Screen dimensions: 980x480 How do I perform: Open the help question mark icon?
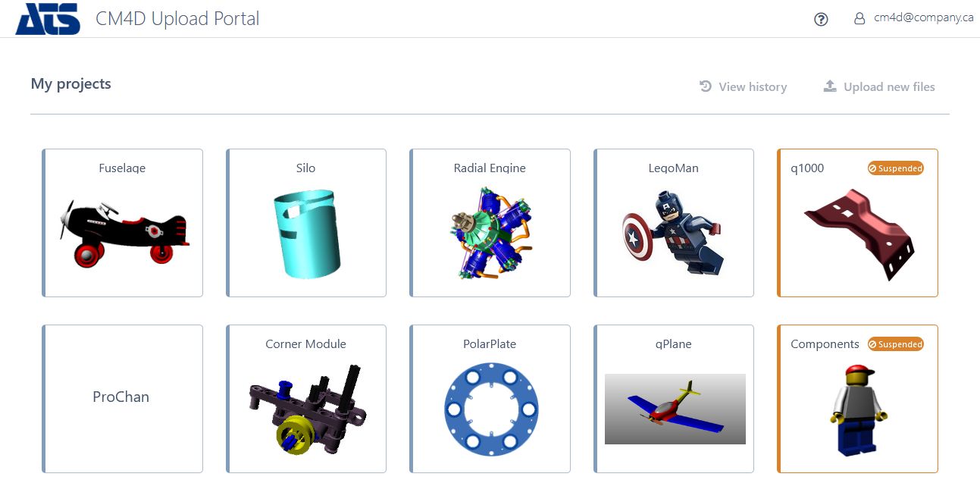pos(821,19)
